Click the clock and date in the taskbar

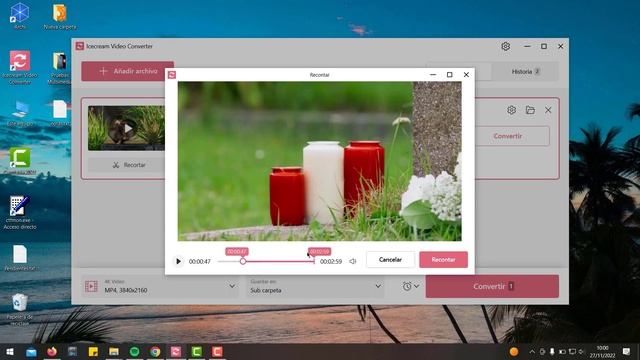click(x=602, y=351)
